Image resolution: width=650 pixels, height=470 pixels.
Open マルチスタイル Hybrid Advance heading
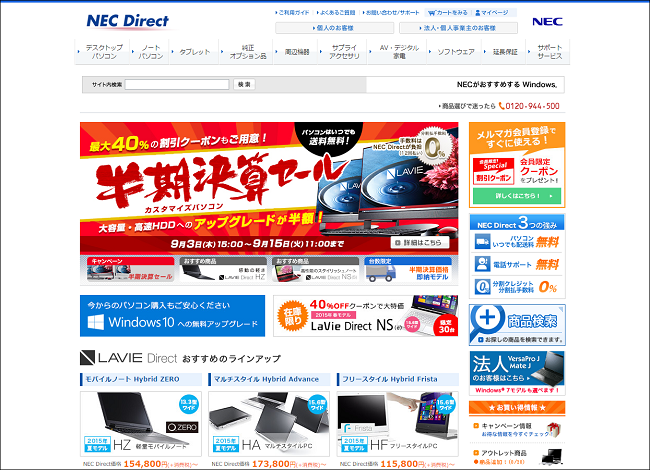269,379
